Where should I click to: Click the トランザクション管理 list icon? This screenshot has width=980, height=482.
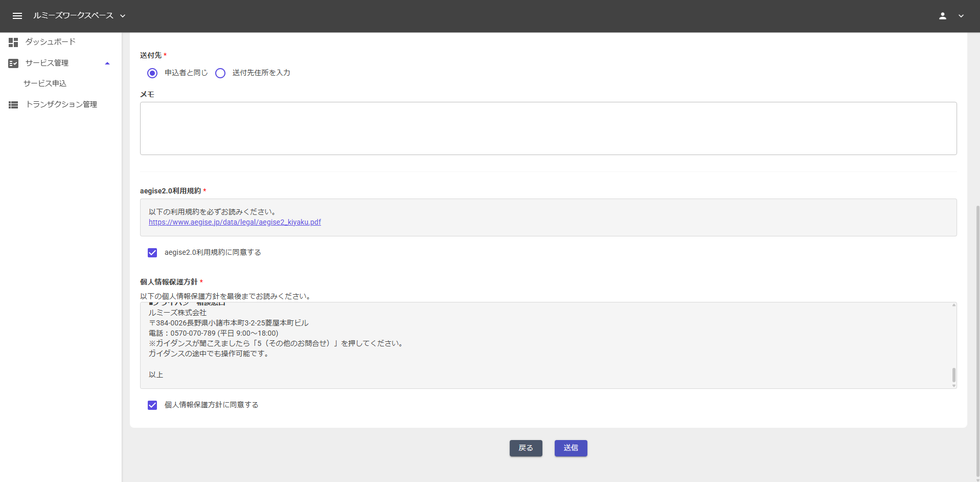[13, 104]
